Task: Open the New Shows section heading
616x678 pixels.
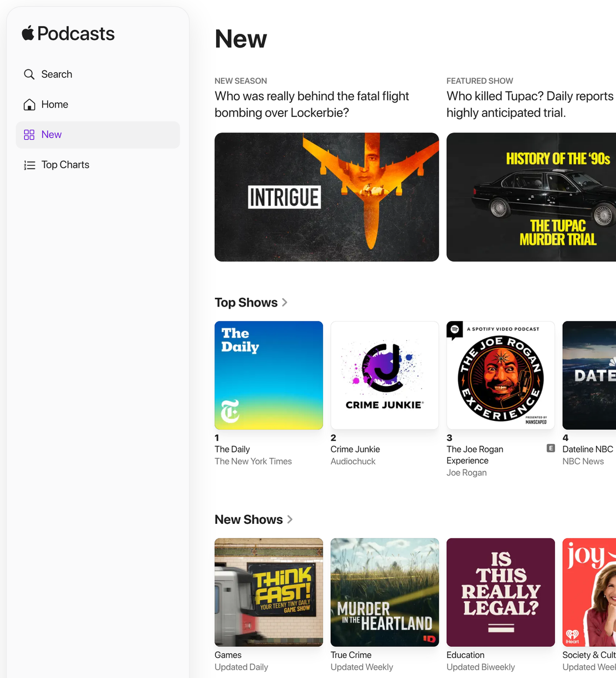Action: click(x=249, y=519)
